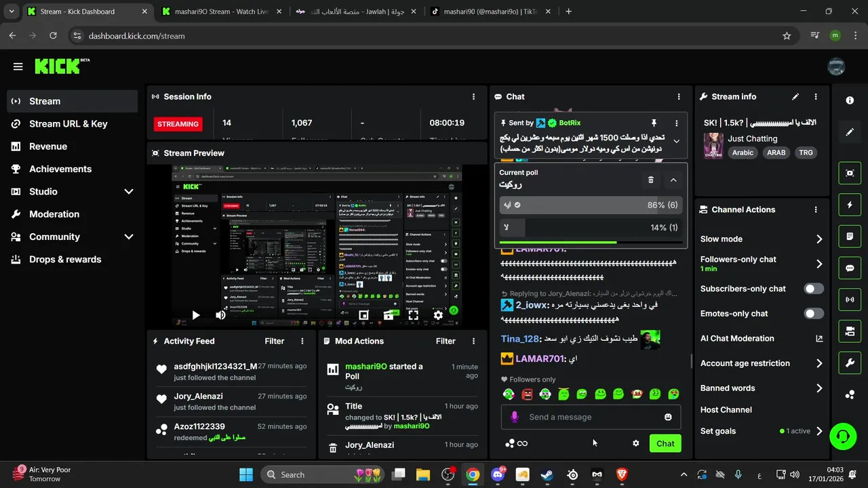The width and height of the screenshot is (868, 488).
Task: Open pinned message three-dot options
Action: pyautogui.click(x=676, y=123)
